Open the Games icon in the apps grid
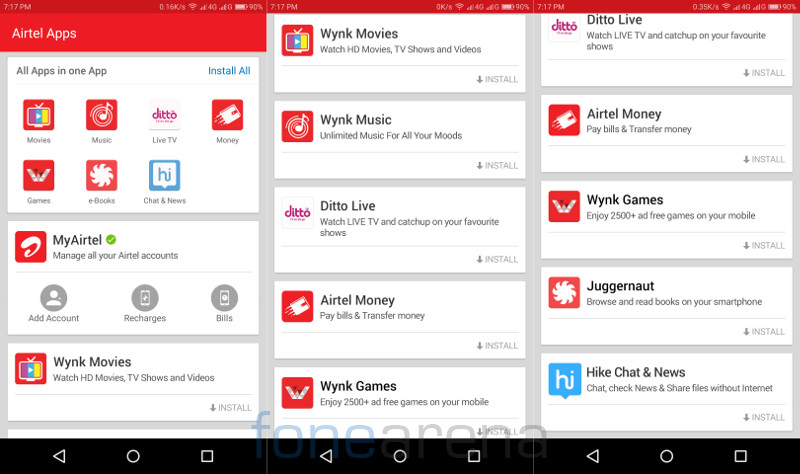 pyautogui.click(x=39, y=175)
